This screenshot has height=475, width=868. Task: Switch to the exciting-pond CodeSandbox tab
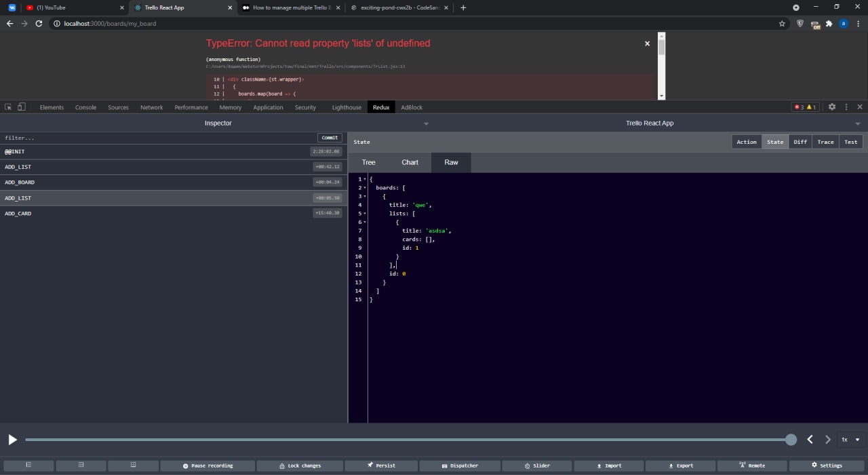(x=398, y=7)
